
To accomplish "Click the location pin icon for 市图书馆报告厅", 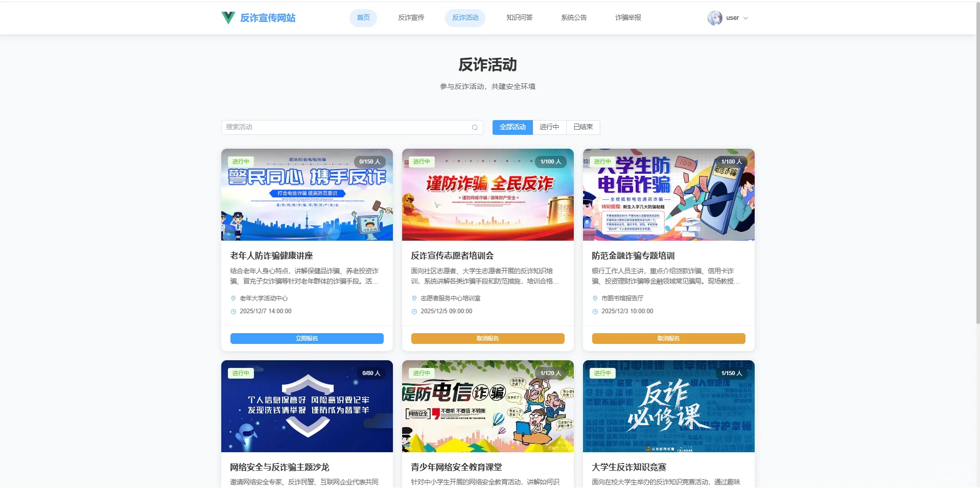I will 595,298.
